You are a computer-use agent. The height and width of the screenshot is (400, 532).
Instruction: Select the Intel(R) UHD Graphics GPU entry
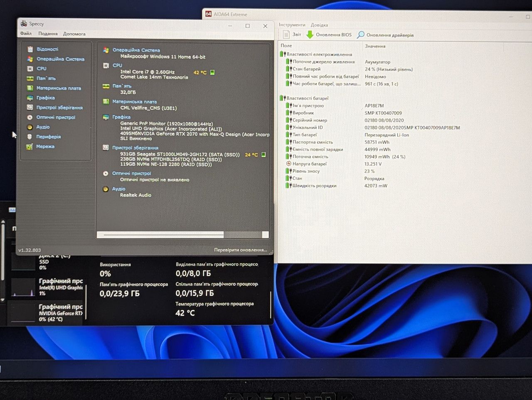(47, 287)
